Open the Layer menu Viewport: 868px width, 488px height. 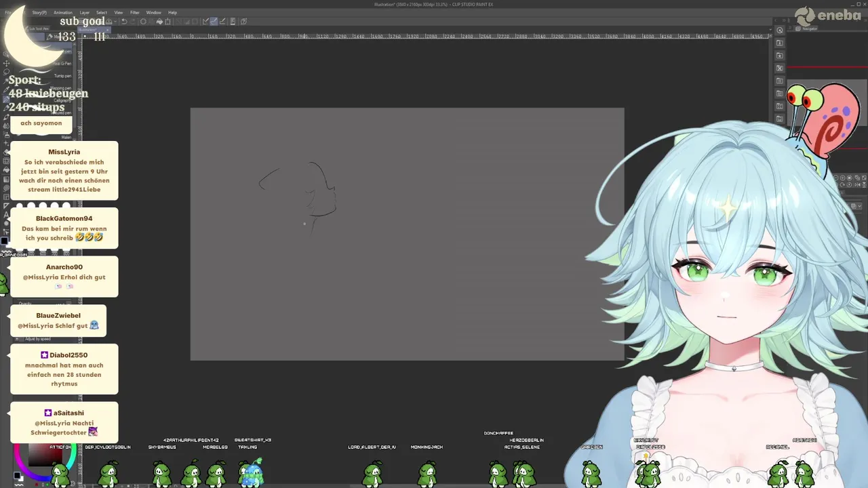85,12
